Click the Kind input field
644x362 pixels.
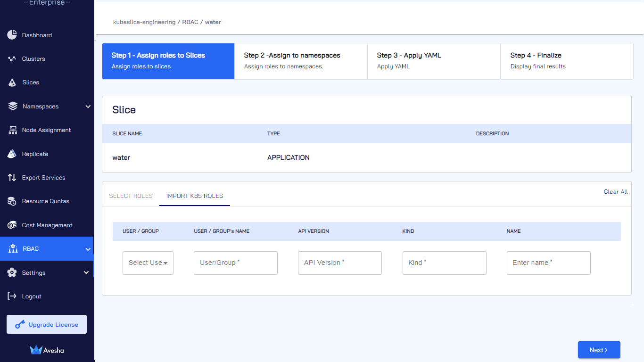tap(444, 263)
